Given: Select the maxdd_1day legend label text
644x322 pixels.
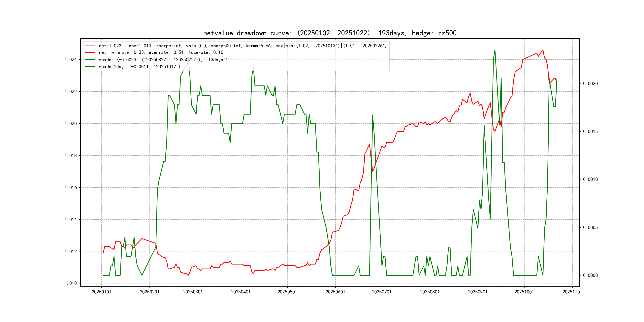Looking at the screenshot, I should point(139,67).
